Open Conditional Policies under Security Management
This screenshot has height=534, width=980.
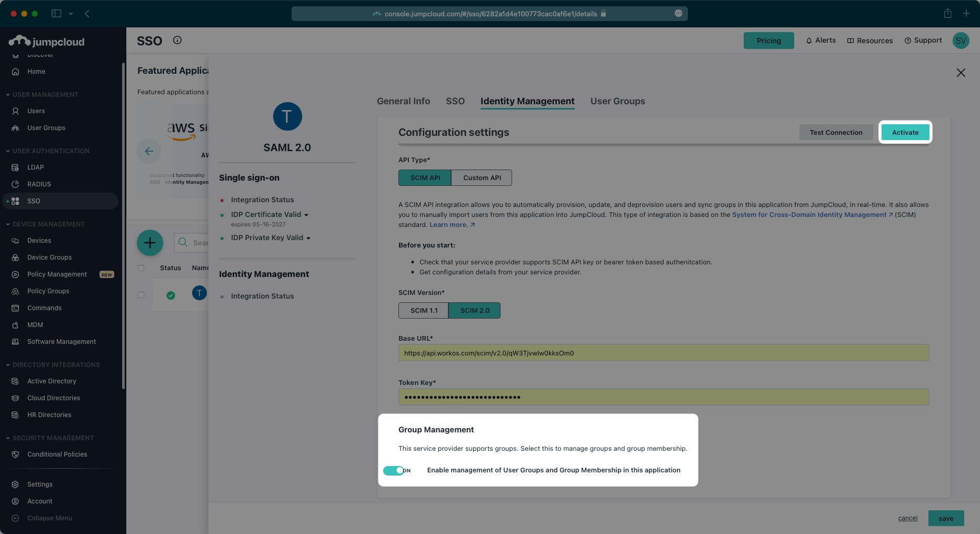click(57, 454)
